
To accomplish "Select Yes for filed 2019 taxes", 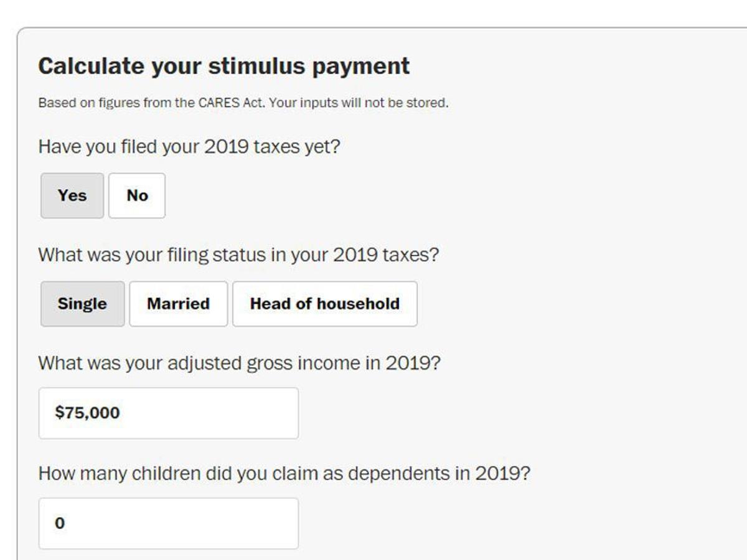I will point(72,195).
